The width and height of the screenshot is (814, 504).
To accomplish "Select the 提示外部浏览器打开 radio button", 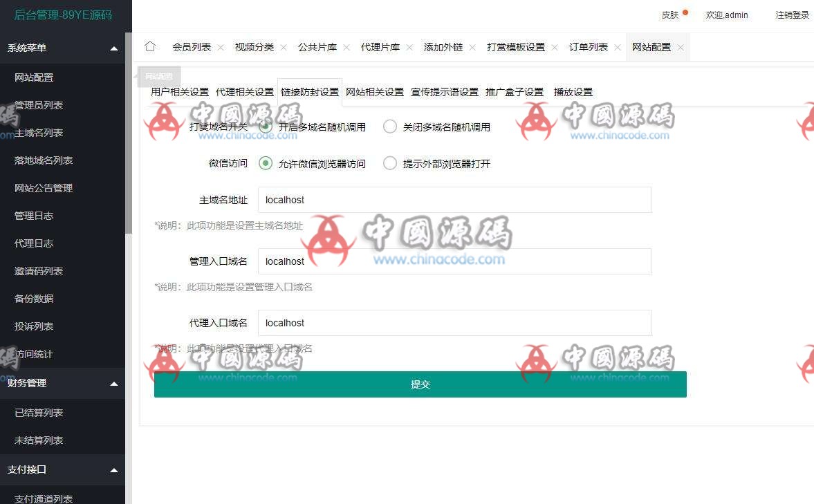I will 389,164.
